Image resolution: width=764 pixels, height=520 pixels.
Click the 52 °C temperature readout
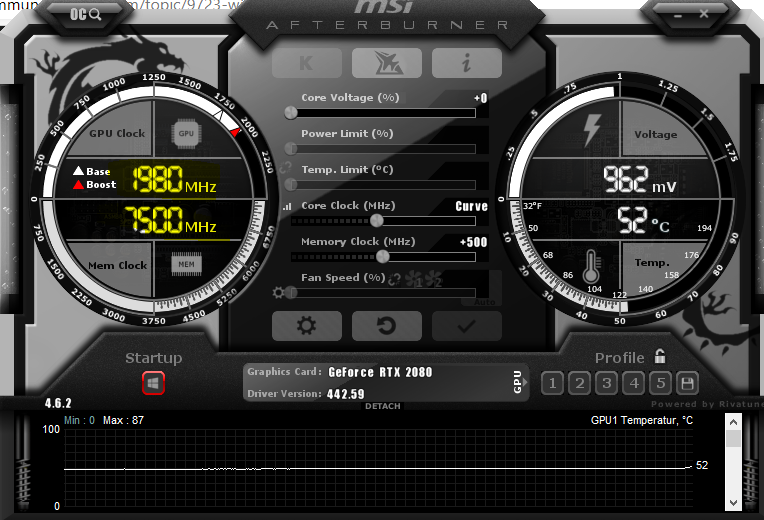point(643,220)
